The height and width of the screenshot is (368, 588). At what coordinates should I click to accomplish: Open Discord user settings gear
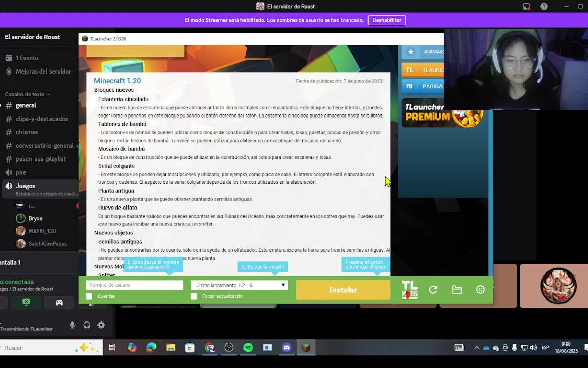[x=101, y=325]
